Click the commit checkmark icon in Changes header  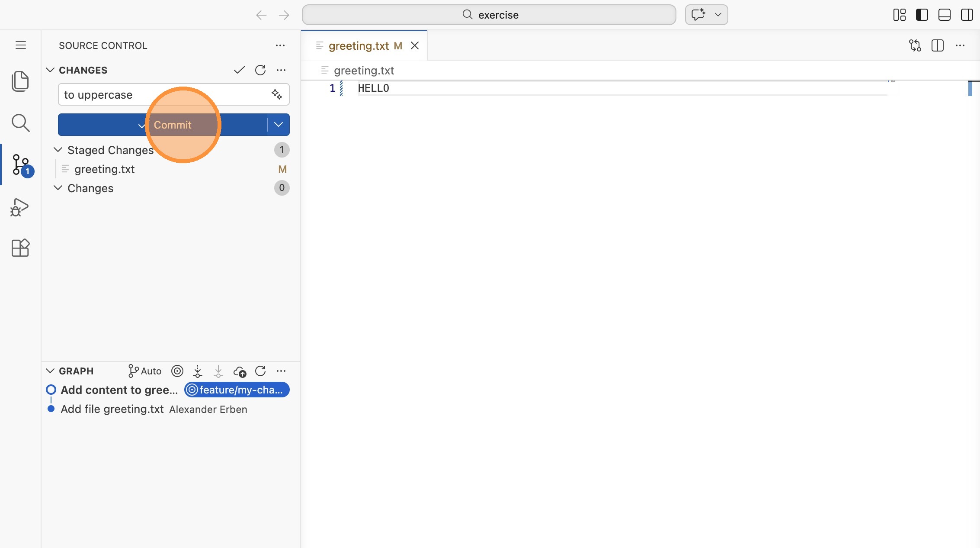tap(239, 70)
